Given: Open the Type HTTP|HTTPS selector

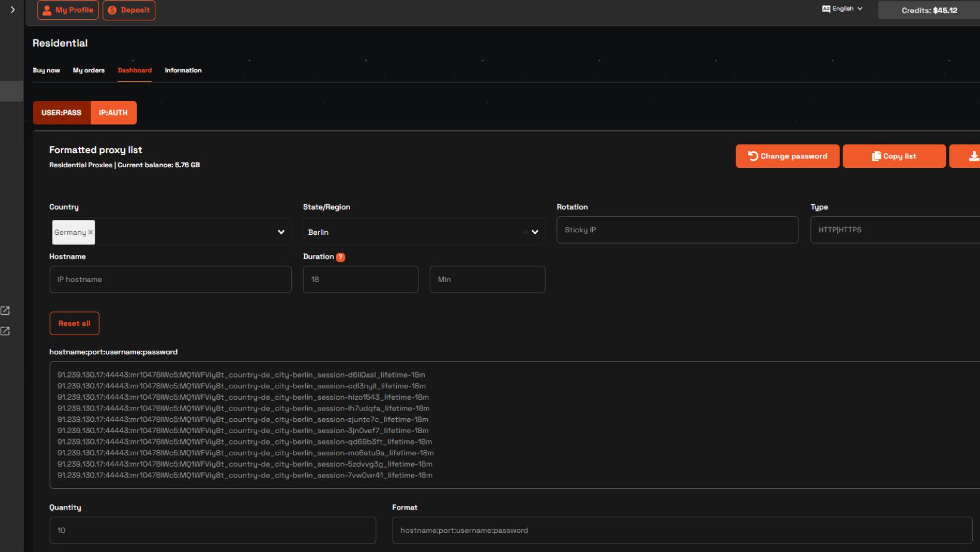Looking at the screenshot, I should [x=895, y=230].
